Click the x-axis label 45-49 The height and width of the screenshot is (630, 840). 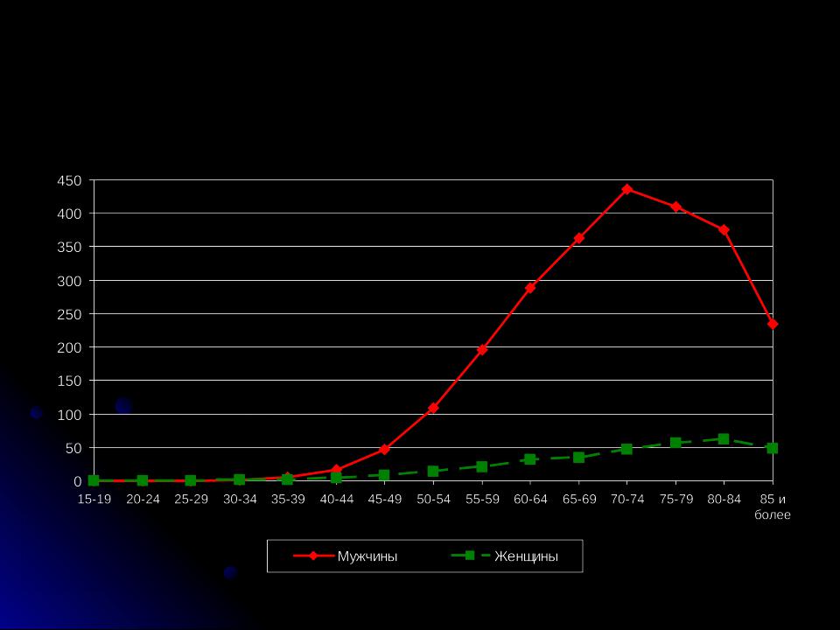(x=385, y=500)
